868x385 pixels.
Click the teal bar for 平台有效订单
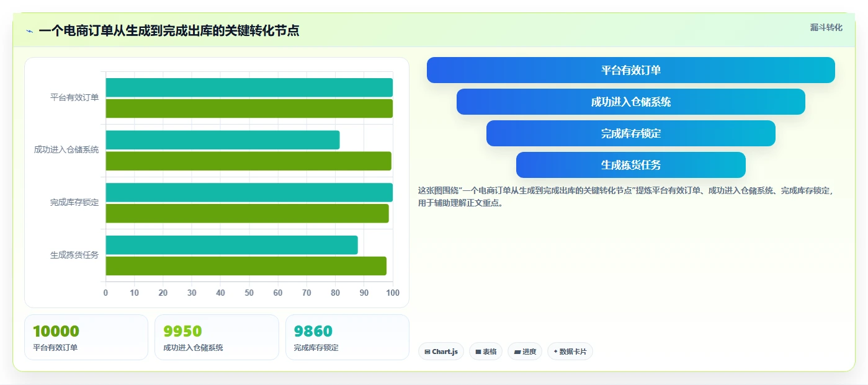[249, 87]
